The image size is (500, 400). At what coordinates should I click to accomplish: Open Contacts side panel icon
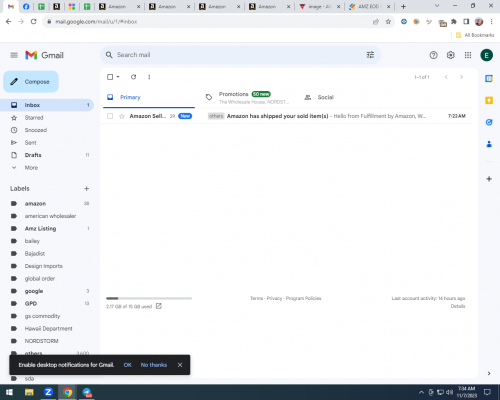(489, 144)
